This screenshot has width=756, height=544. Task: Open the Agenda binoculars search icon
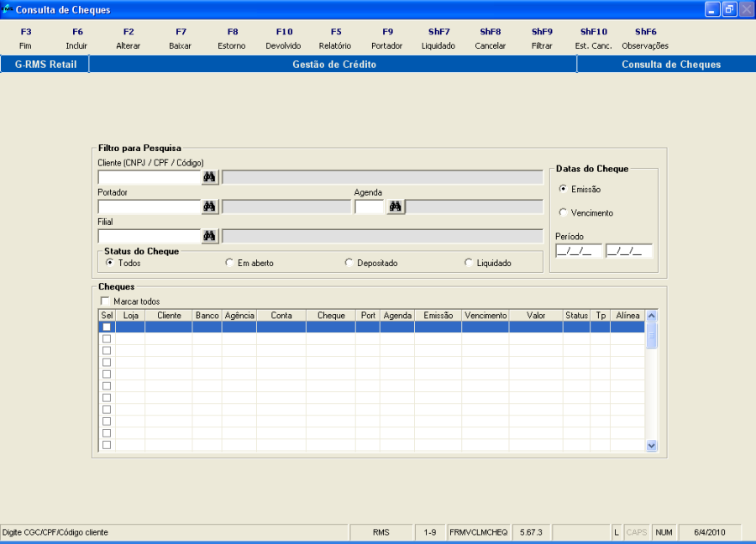coord(395,207)
